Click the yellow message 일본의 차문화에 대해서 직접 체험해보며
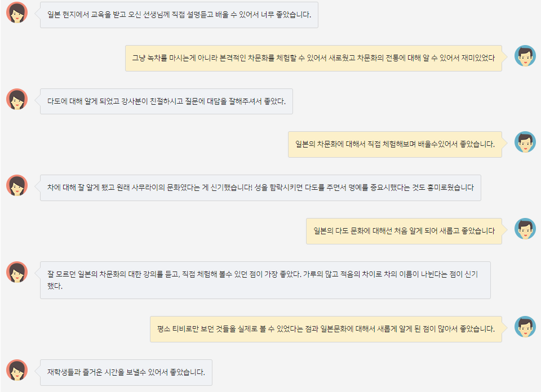The height and width of the screenshot is (392, 541). click(x=394, y=144)
